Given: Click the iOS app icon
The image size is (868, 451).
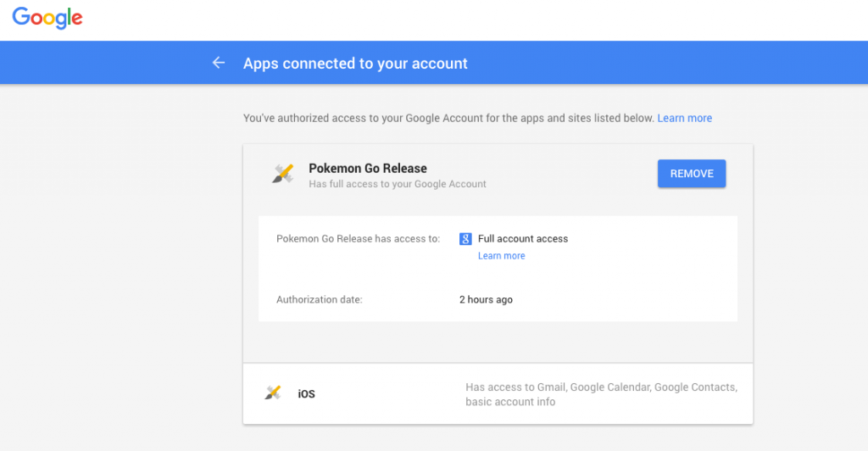Looking at the screenshot, I should click(273, 393).
